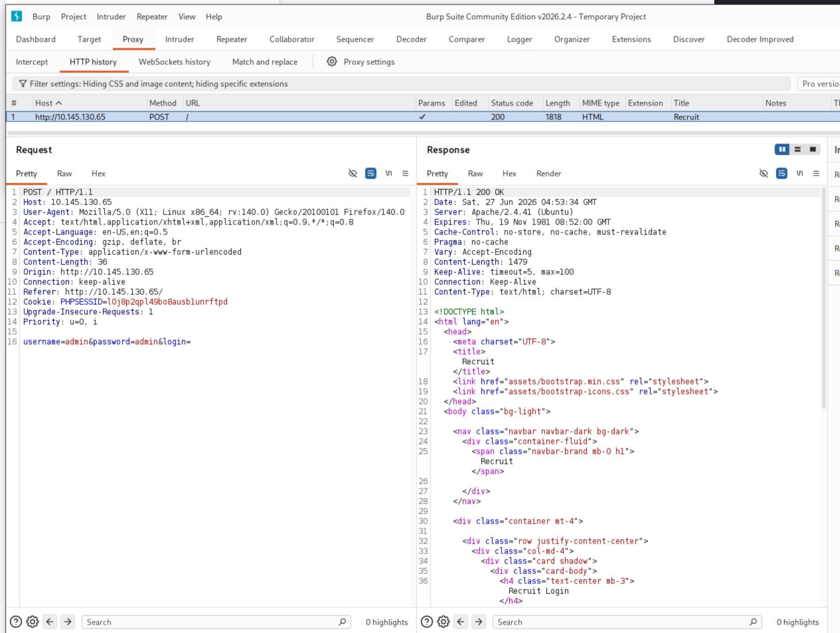
Task: Toggle hide non-printable eye icon in Request
Action: [353, 174]
